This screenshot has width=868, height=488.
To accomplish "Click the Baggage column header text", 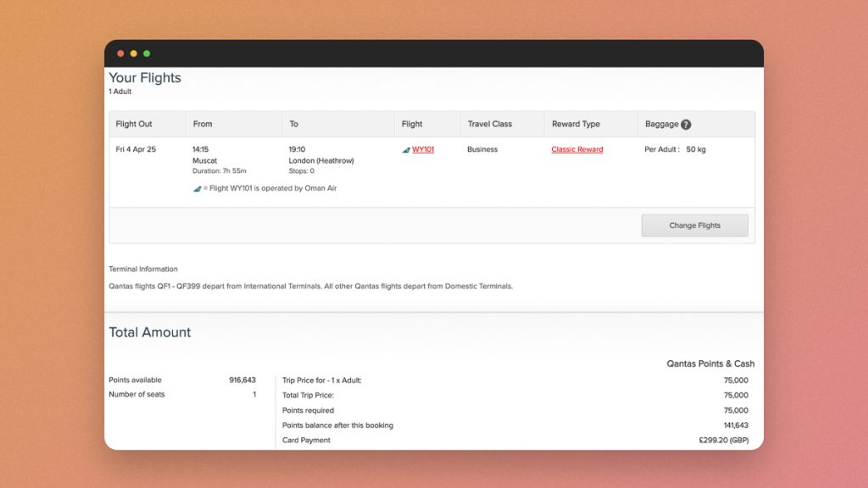I will coord(661,124).
